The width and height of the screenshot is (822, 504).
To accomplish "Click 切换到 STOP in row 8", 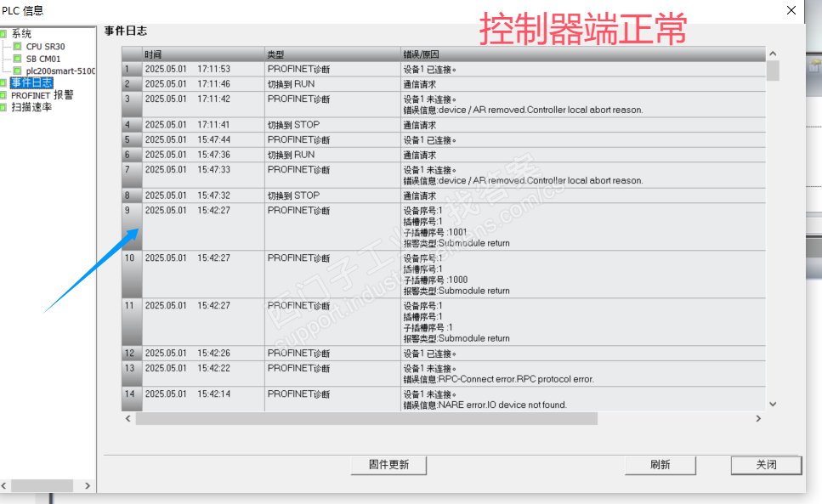I will (x=293, y=195).
